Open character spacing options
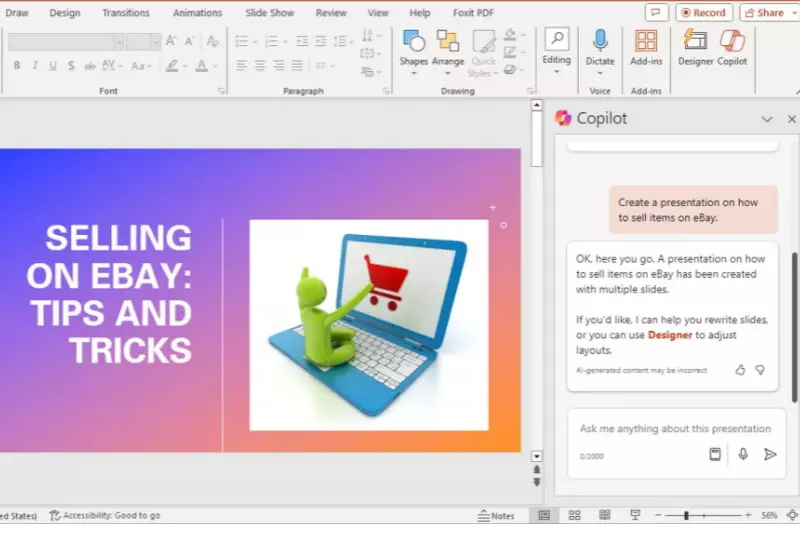 coord(112,66)
